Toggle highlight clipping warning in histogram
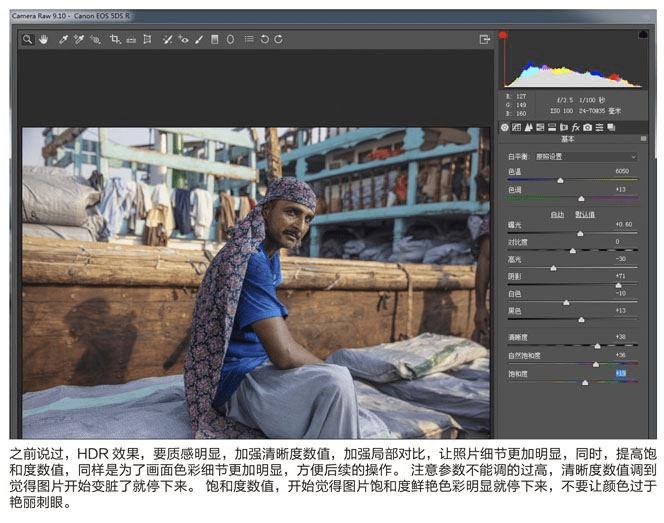 coord(641,35)
